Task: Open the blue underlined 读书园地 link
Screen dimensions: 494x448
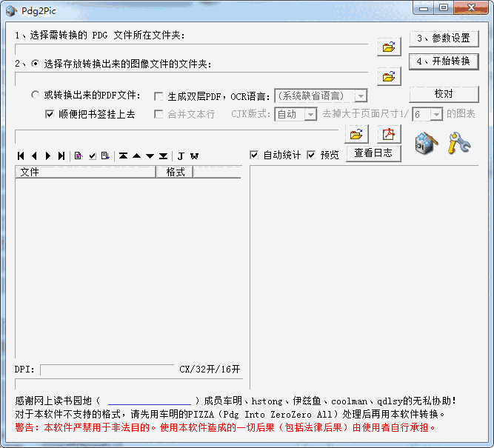Action: click(x=150, y=401)
